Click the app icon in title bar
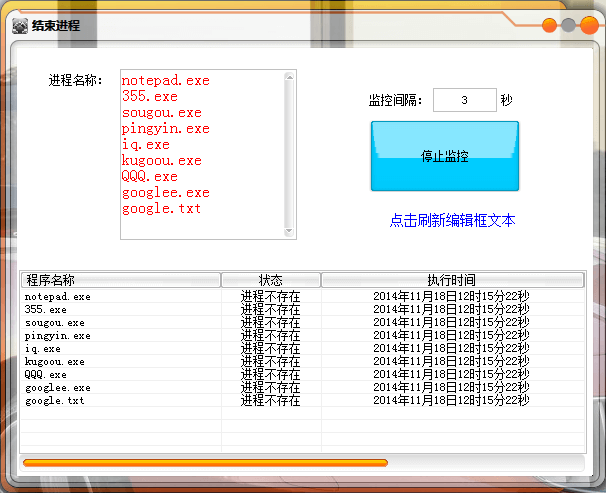Screen dimensions: 606x493 coord(19,26)
